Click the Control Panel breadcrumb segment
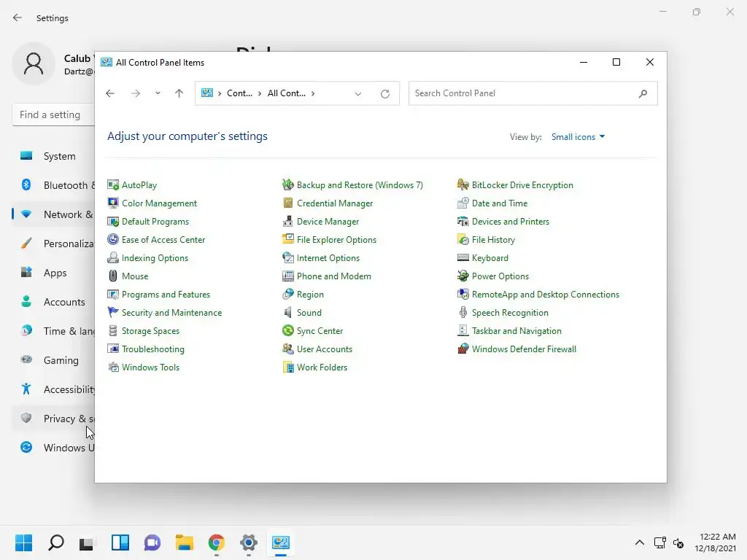 point(239,93)
